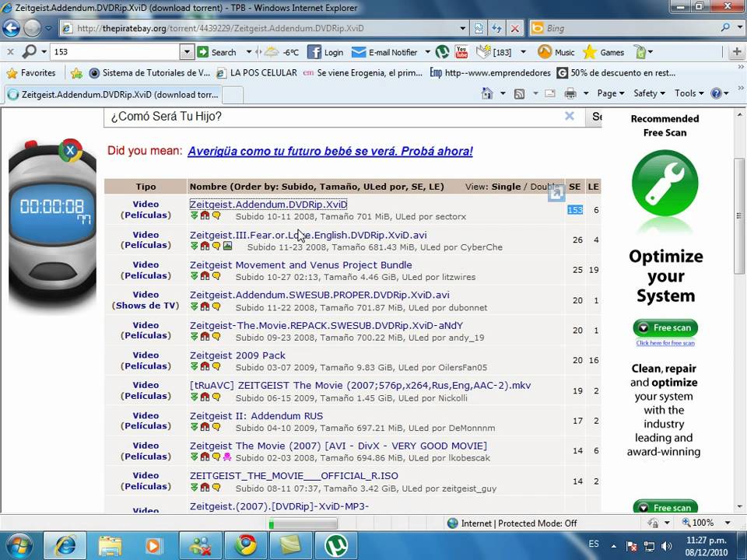Open a new blank tab
Viewport: 747px width, 560px height.
(x=233, y=95)
